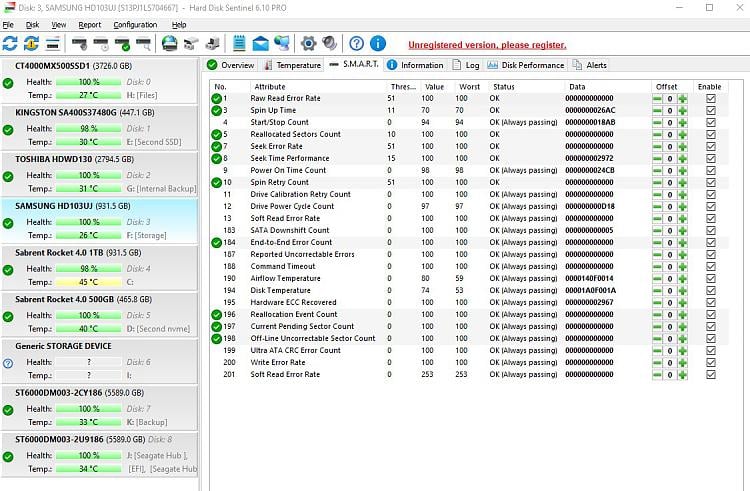750x491 pixels.
Task: Switch to the Overview tab
Action: click(x=231, y=65)
